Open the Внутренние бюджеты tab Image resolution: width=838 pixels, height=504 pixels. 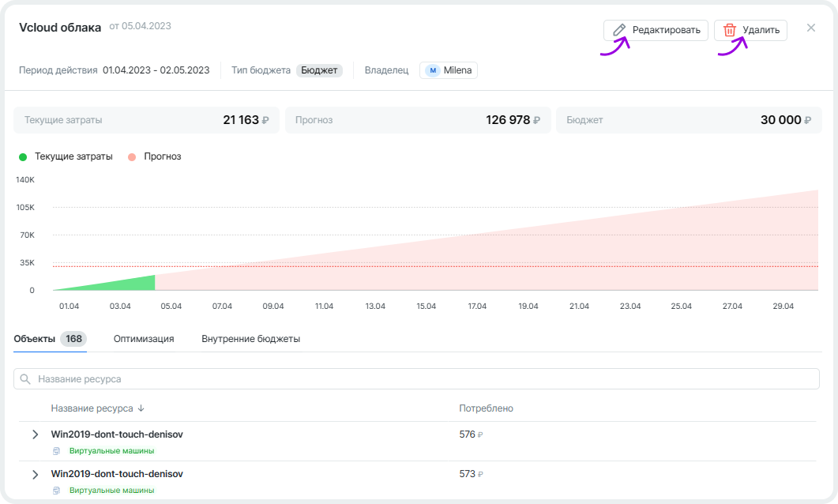click(x=250, y=339)
